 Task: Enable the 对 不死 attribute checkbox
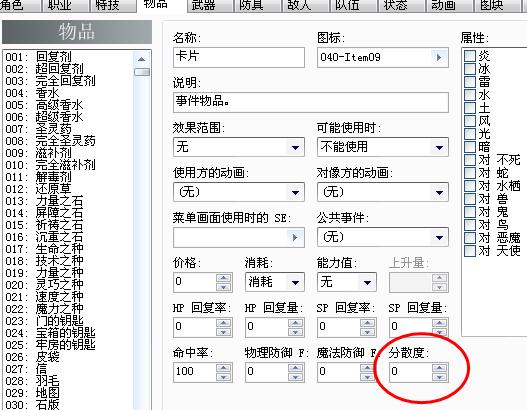pos(470,160)
